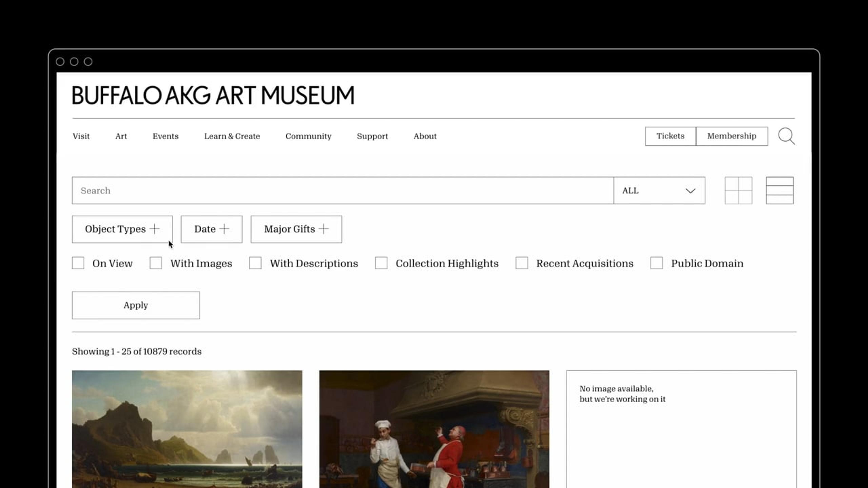Click into the collection Search field
868x488 pixels.
pyautogui.click(x=342, y=191)
